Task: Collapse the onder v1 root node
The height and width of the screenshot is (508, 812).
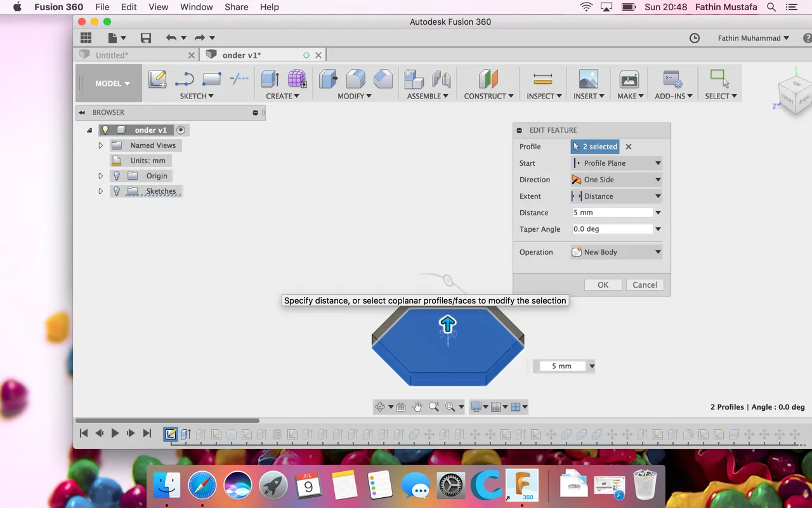Action: (89, 130)
